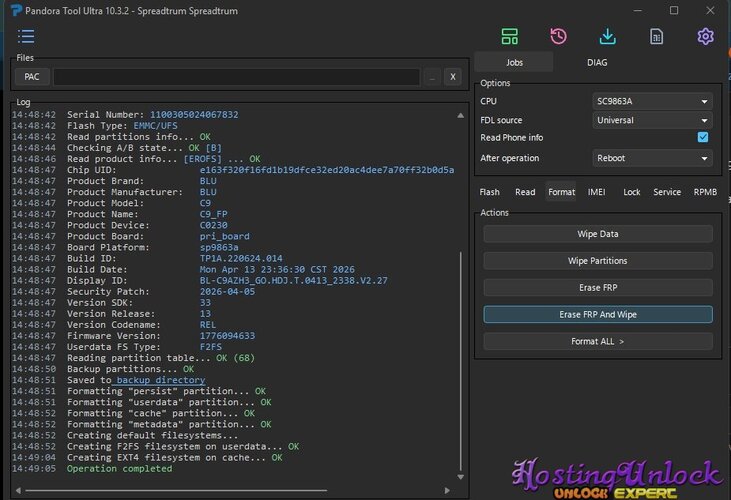
Task: Click Flash Type value EMMC/UFS
Action: point(155,126)
